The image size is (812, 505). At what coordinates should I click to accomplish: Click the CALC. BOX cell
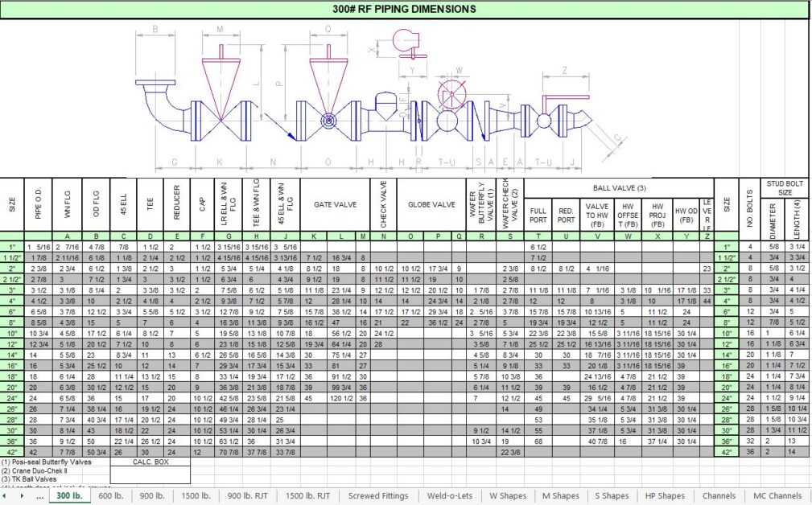pos(149,462)
